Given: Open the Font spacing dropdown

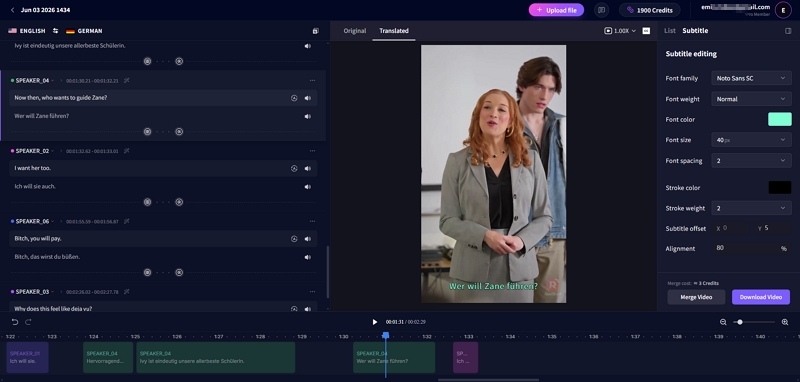Looking at the screenshot, I should click(x=751, y=161).
